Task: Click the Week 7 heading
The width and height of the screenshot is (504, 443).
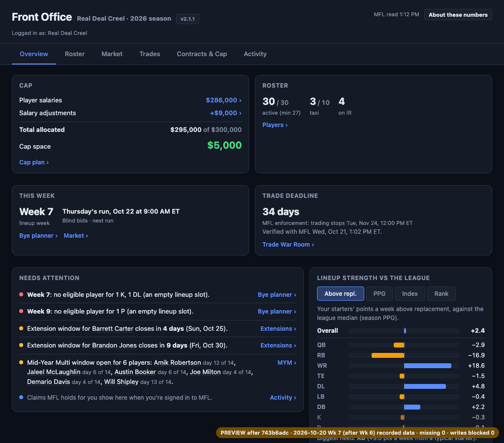Action: coord(36,212)
